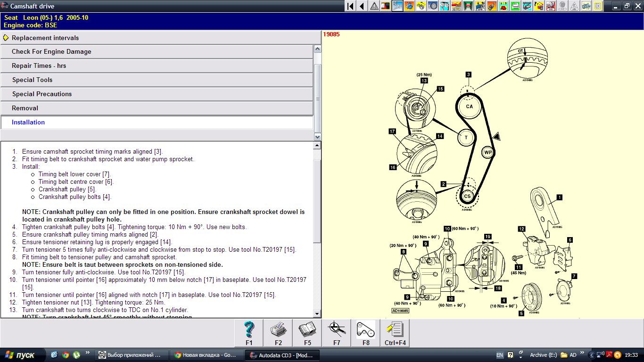Open grey airbag steering wheel icon
This screenshot has width=644, height=362.
(562, 6)
